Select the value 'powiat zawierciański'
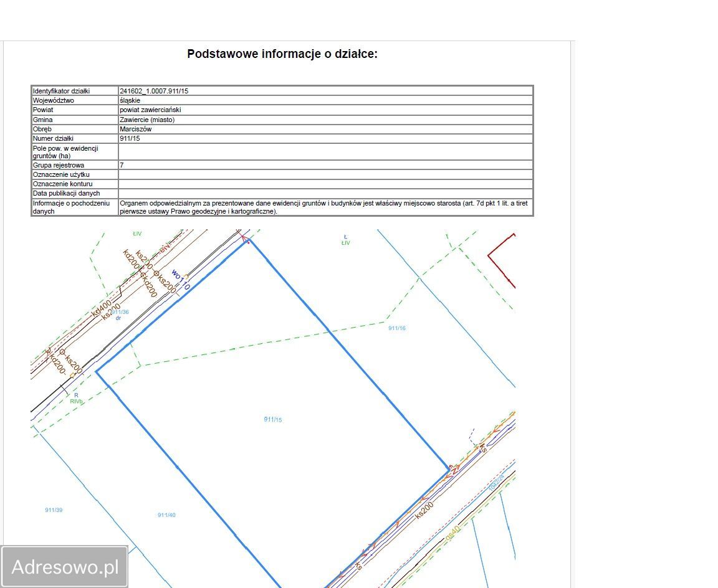 coord(150,110)
